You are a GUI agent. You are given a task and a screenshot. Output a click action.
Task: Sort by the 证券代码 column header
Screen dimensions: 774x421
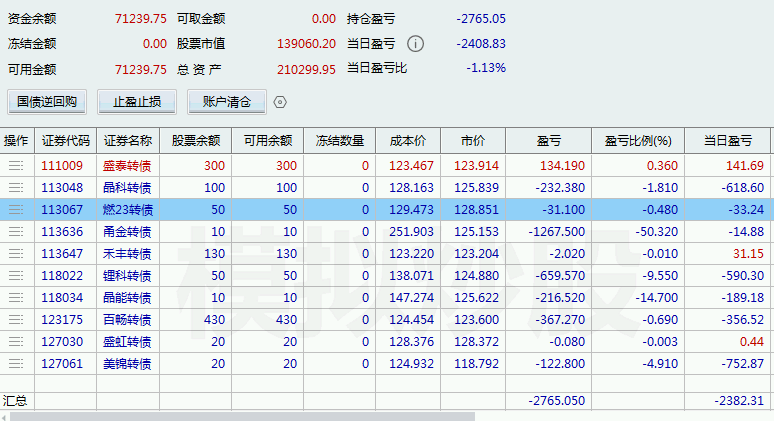pos(66,141)
